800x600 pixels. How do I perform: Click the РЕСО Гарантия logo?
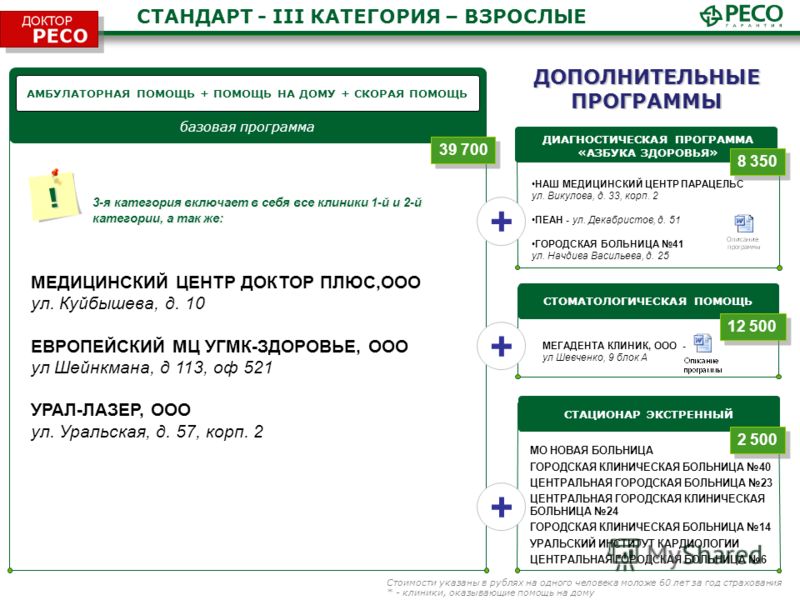(741, 15)
